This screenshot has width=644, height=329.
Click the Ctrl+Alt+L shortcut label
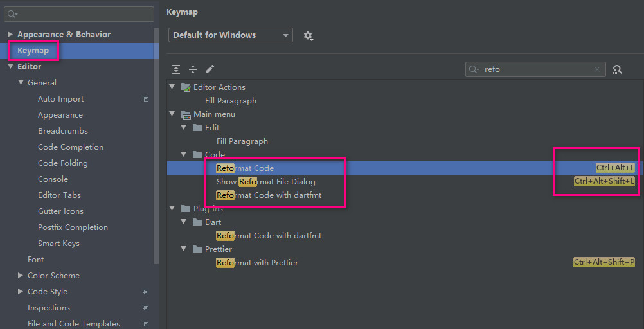point(615,168)
